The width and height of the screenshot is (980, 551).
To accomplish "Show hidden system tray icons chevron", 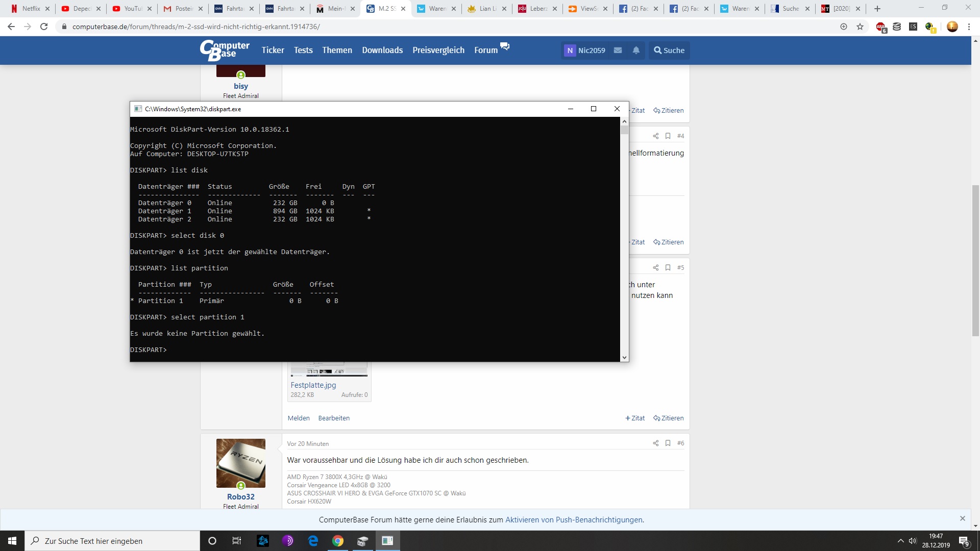I will click(900, 541).
